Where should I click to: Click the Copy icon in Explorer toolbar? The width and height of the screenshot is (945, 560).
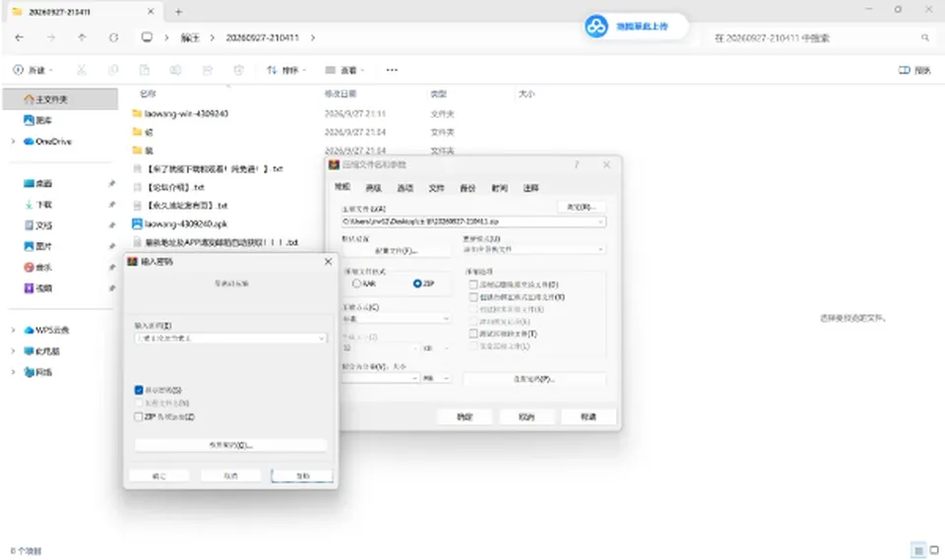pos(112,70)
